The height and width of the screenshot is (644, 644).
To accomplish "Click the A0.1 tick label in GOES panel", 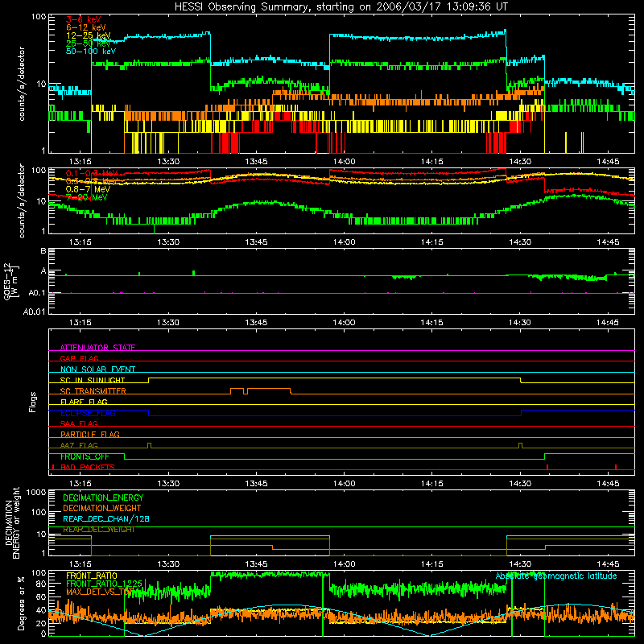I will point(37,293).
